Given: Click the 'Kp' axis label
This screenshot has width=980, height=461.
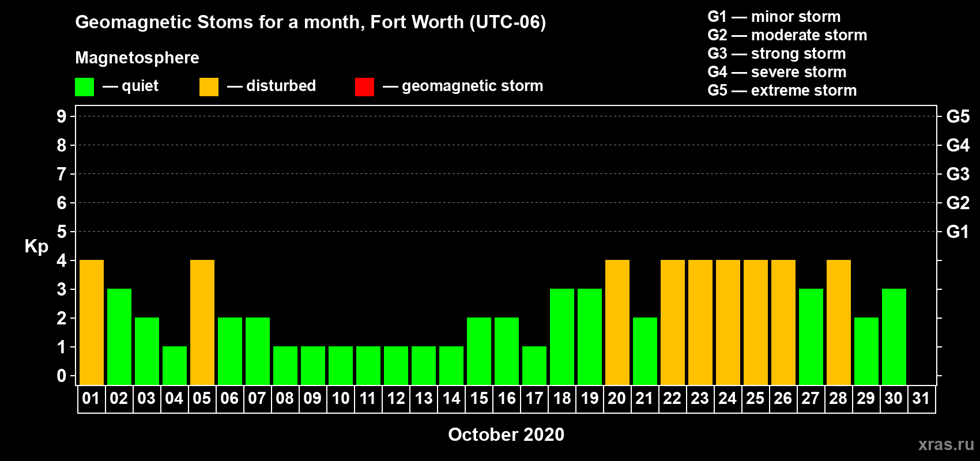Looking at the screenshot, I should tap(36, 247).
